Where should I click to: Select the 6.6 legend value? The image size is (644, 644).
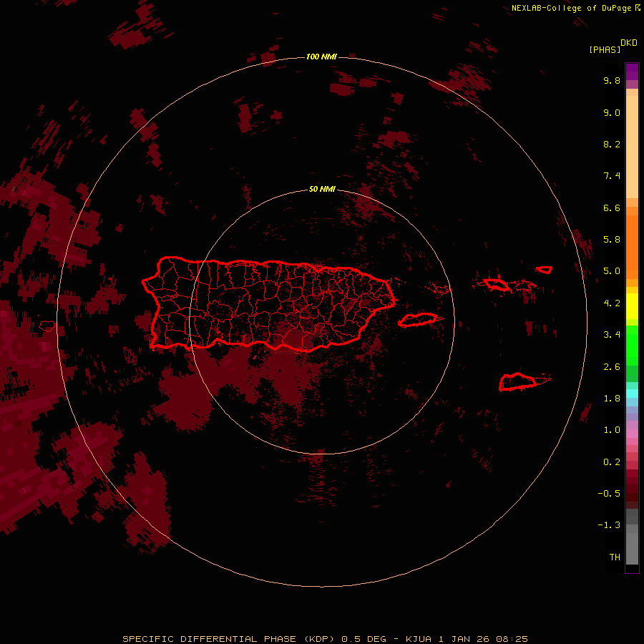(x=612, y=208)
